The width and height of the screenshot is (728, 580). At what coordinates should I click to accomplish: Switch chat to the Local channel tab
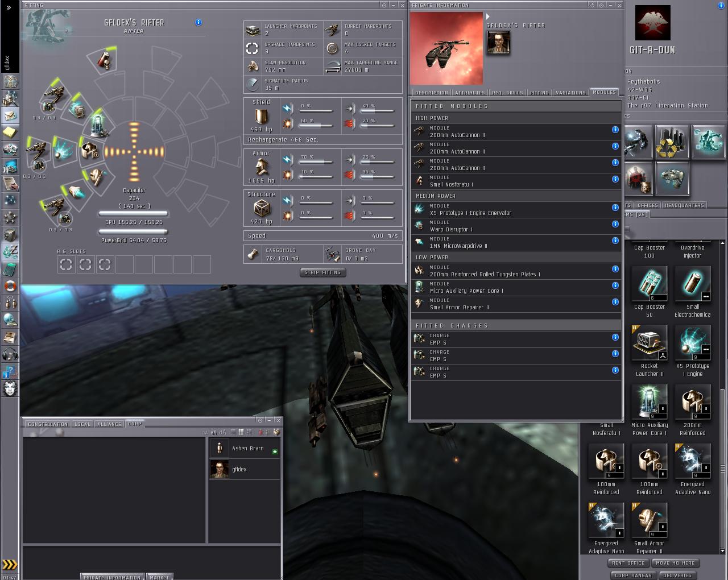coord(82,424)
